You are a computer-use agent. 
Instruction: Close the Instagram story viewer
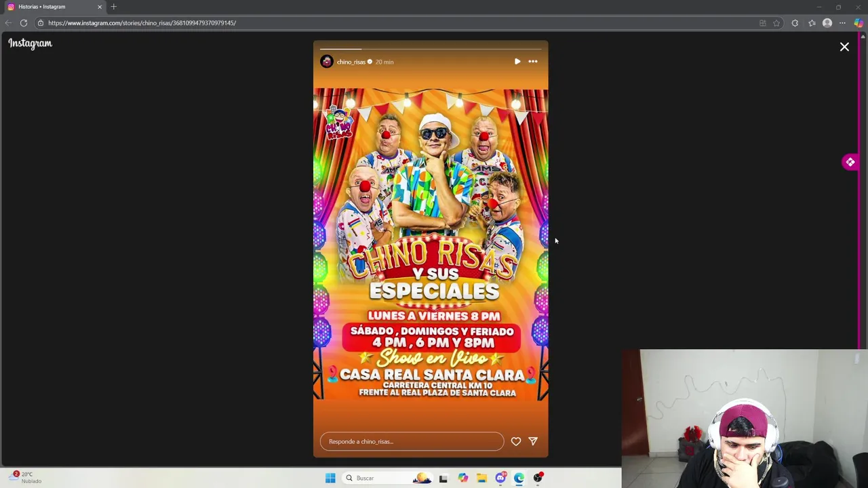click(x=844, y=47)
